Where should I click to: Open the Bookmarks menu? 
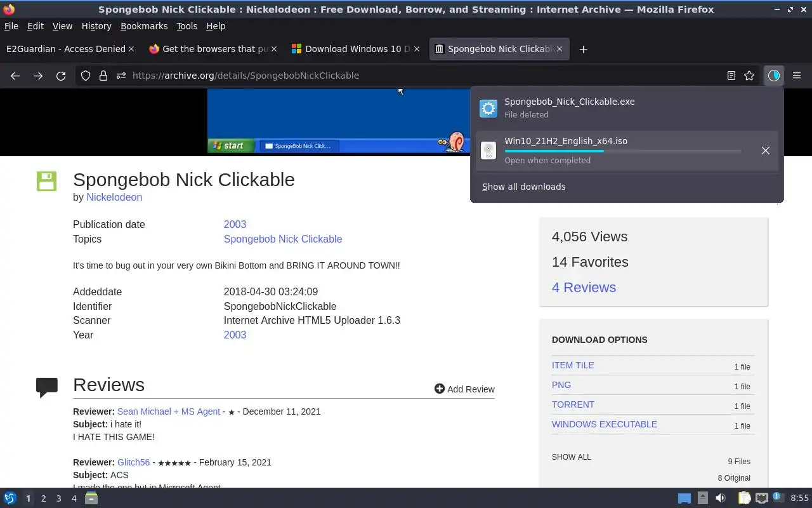pyautogui.click(x=144, y=26)
